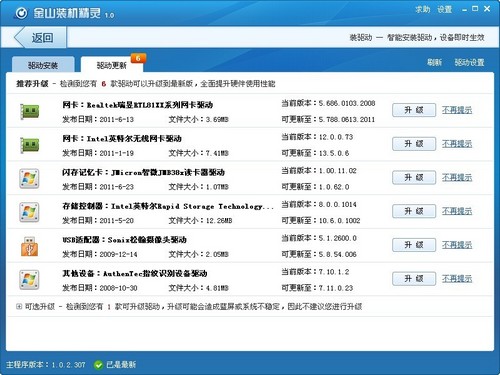Upgrade the AuthenTec fingerprint driver

pos(414,279)
